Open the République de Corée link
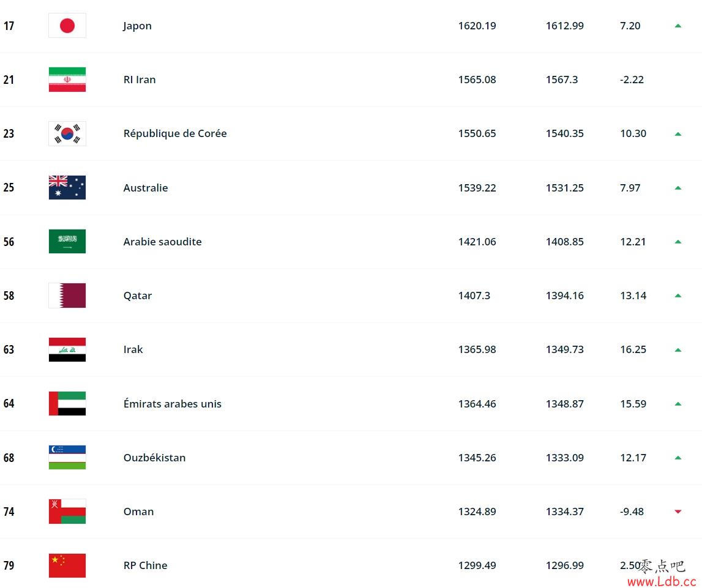The height and width of the screenshot is (588, 702). point(175,133)
